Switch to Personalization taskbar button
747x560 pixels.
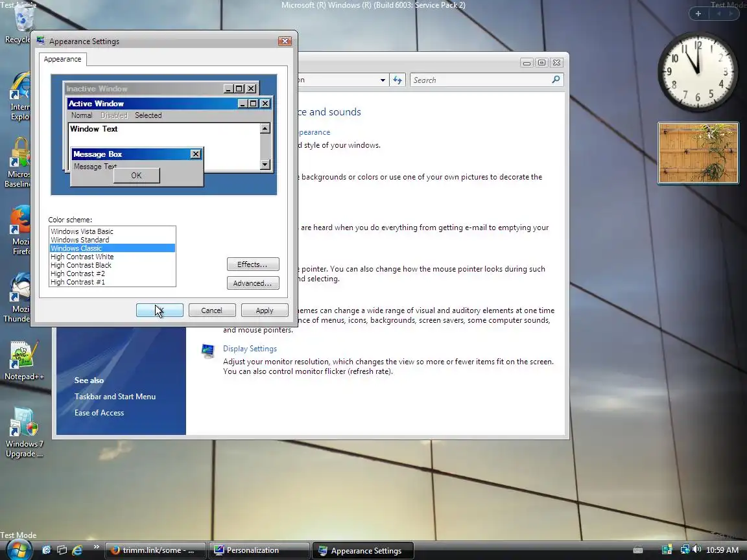[259, 550]
